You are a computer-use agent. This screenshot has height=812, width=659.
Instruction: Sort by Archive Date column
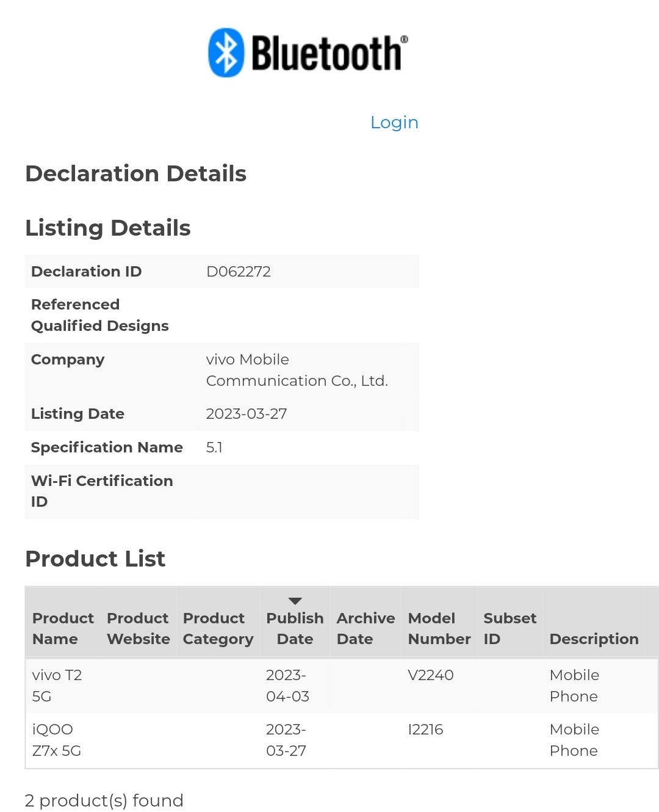pyautogui.click(x=366, y=628)
